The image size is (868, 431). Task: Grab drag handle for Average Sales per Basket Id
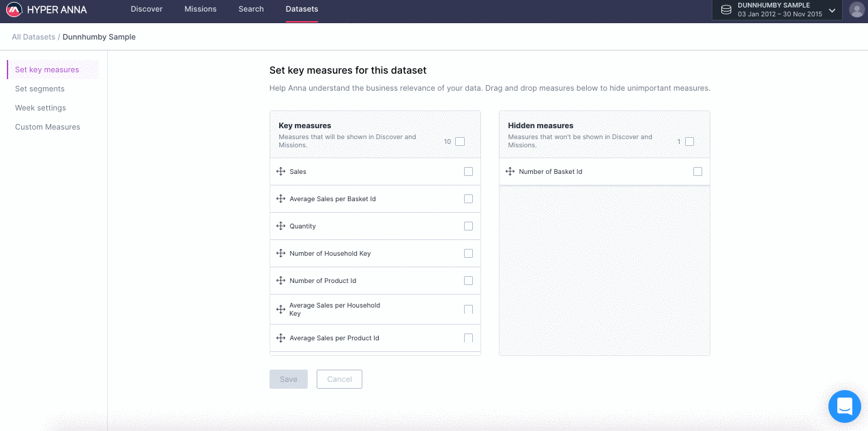[x=280, y=199]
